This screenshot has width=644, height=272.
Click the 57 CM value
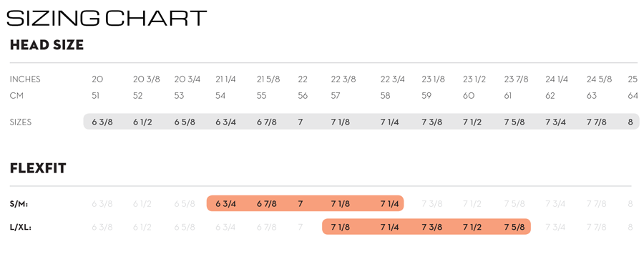(336, 96)
